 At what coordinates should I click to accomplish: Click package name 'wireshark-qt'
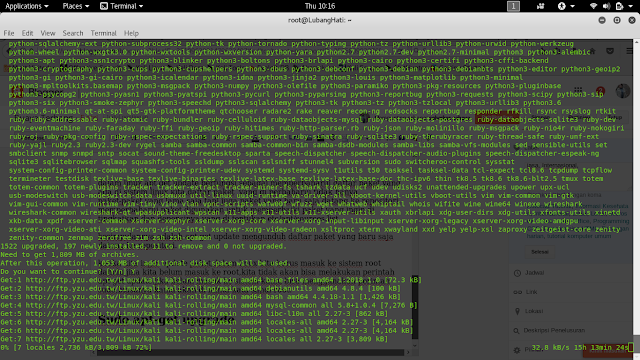[105, 213]
